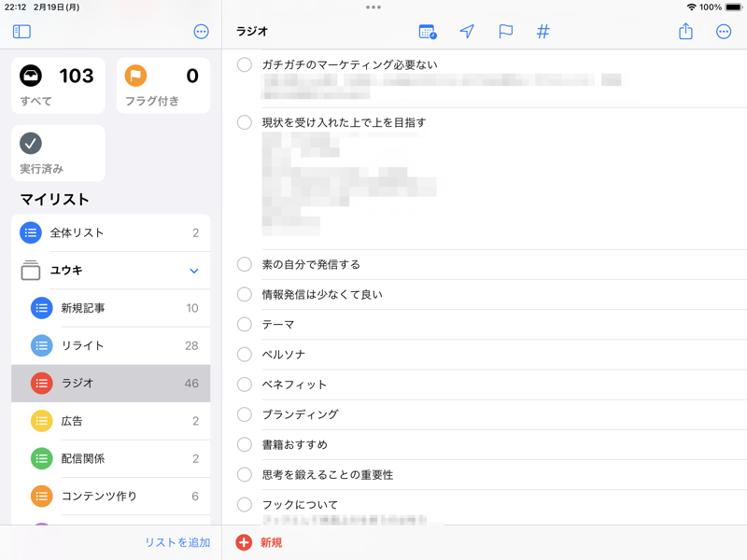Check off the ベネフィット reminder
Viewport: 747px width, 560px height.
click(245, 385)
